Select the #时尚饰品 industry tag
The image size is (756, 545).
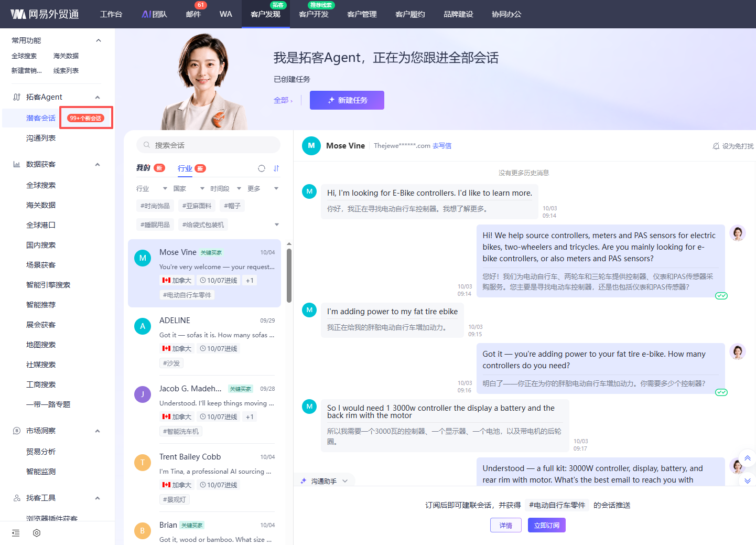[155, 206]
